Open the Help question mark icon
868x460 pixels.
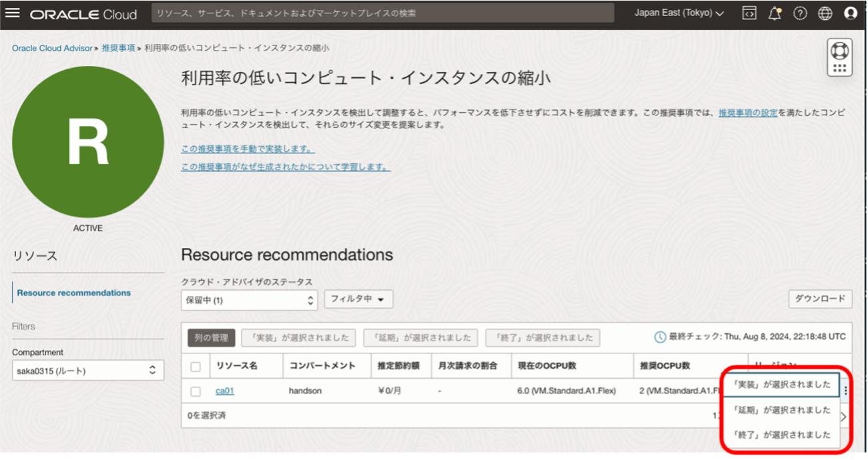[x=799, y=13]
